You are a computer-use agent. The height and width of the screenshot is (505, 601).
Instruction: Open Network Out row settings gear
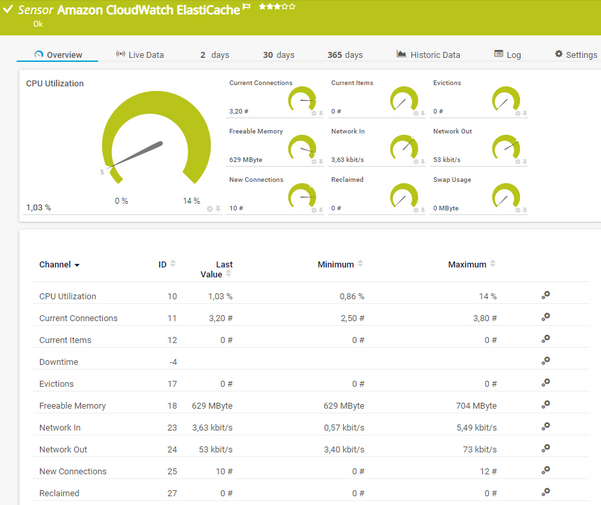tap(546, 448)
